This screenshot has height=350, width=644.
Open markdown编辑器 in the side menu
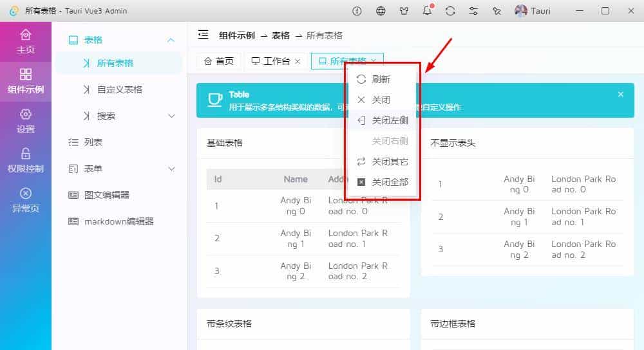(118, 221)
